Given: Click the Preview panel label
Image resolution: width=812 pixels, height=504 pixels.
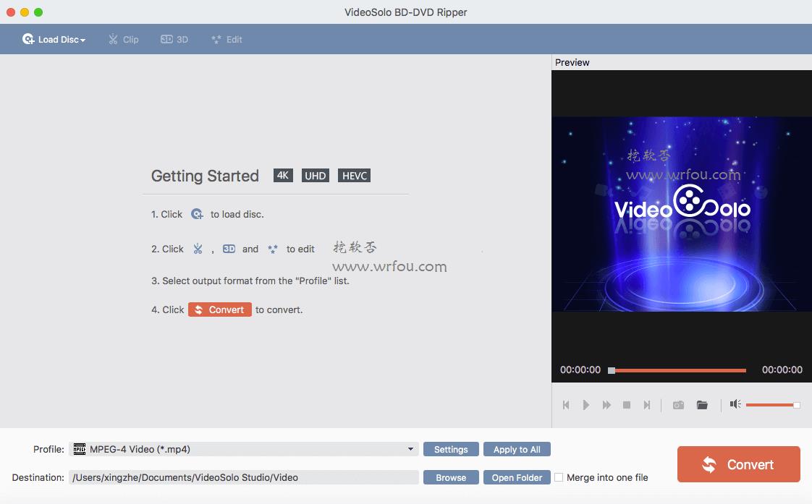Looking at the screenshot, I should coord(572,63).
